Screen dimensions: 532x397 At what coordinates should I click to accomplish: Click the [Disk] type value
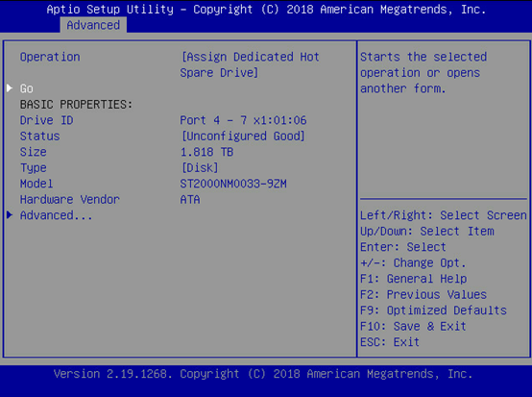click(200, 168)
